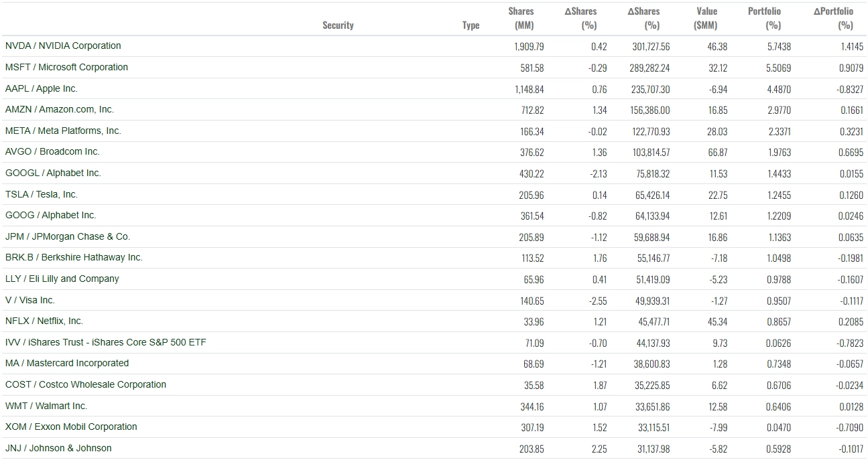The width and height of the screenshot is (868, 462).
Task: Sort by the Type column header
Action: [x=471, y=25]
